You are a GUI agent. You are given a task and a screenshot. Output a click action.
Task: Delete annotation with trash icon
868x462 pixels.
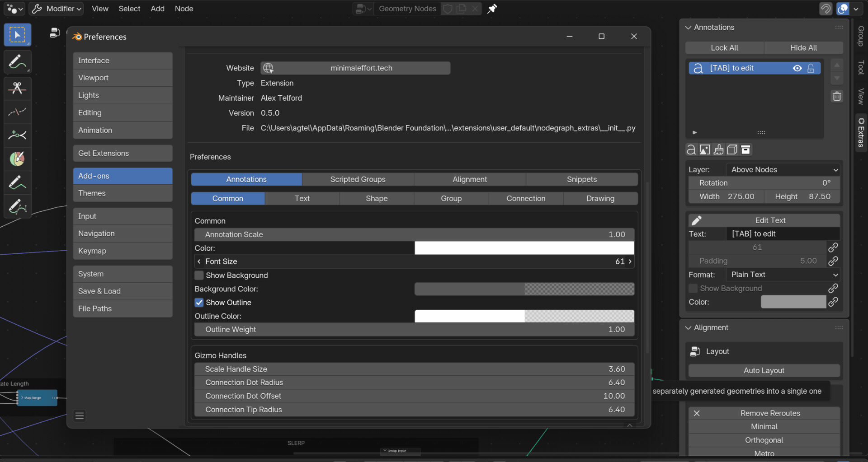pos(837,96)
